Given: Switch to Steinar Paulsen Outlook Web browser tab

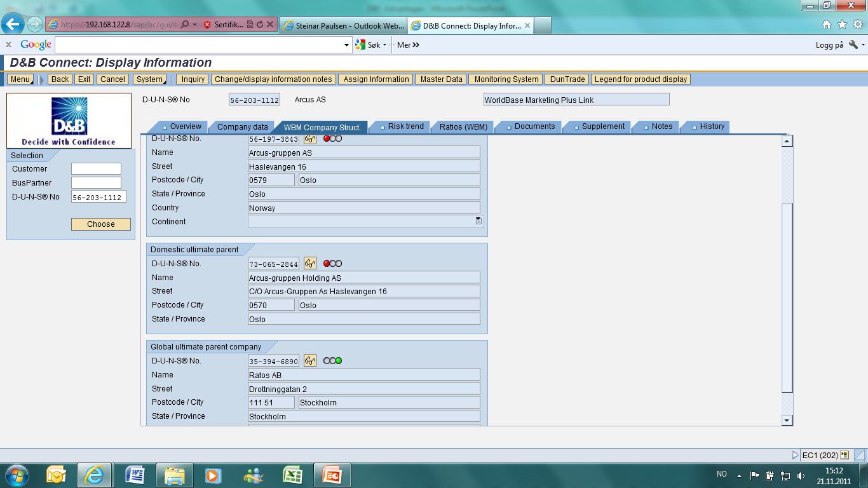Looking at the screenshot, I should [343, 25].
